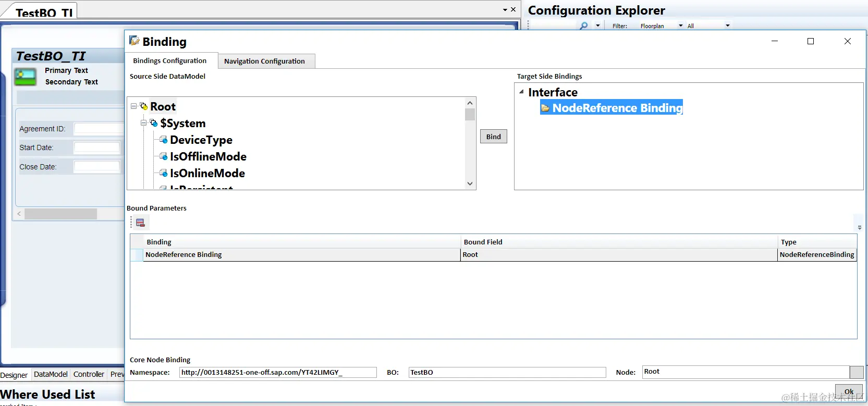Close the TestBO_TI document tab
The height and width of the screenshot is (406, 868).
(x=513, y=9)
